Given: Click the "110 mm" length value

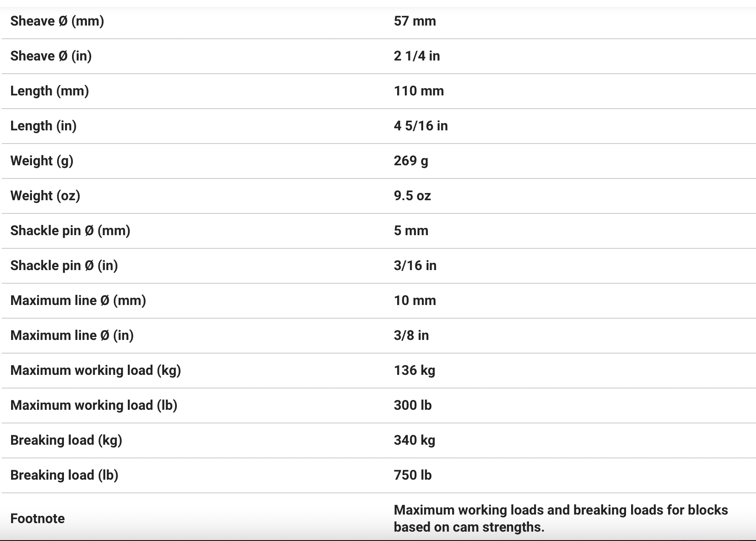Looking at the screenshot, I should point(418,91).
